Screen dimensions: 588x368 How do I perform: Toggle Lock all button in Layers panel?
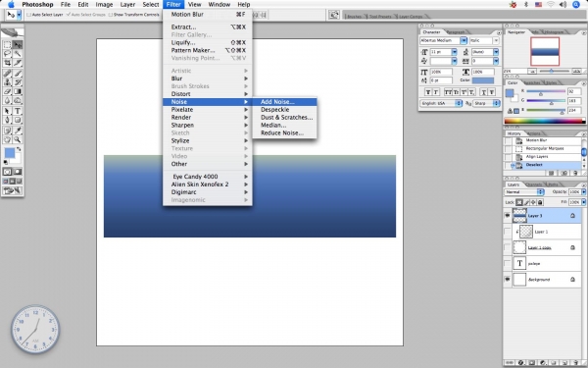pyautogui.click(x=540, y=202)
